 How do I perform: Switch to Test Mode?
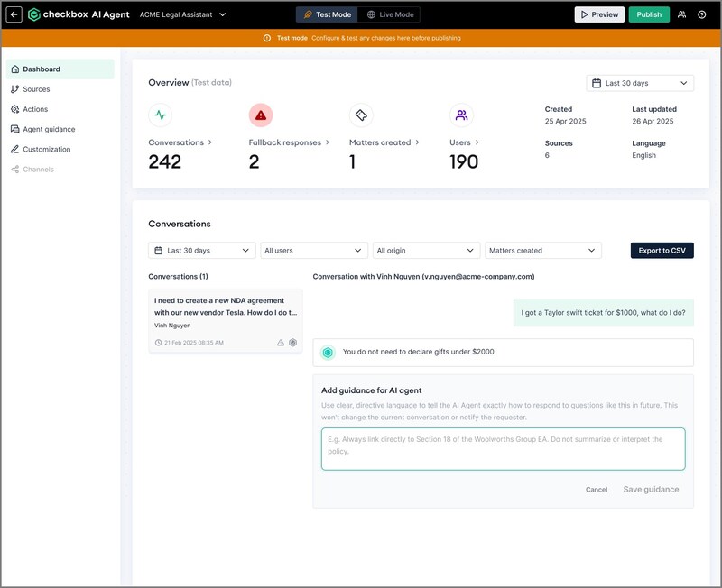[327, 14]
